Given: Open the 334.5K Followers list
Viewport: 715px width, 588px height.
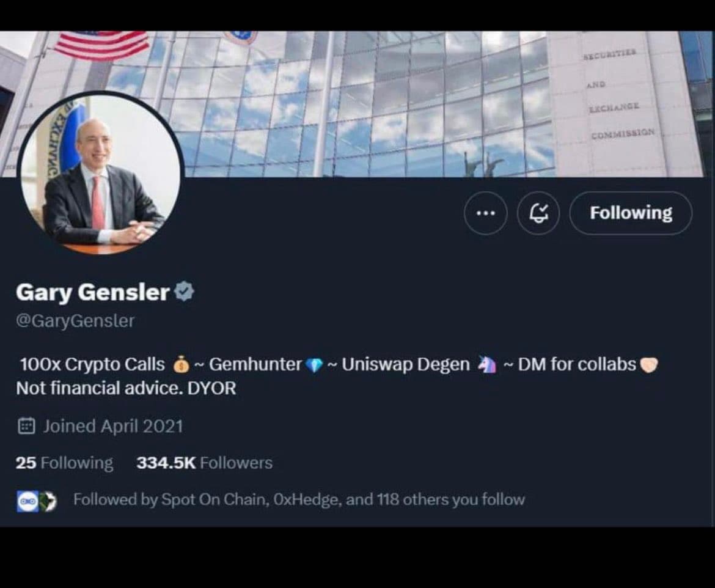Looking at the screenshot, I should pyautogui.click(x=205, y=463).
